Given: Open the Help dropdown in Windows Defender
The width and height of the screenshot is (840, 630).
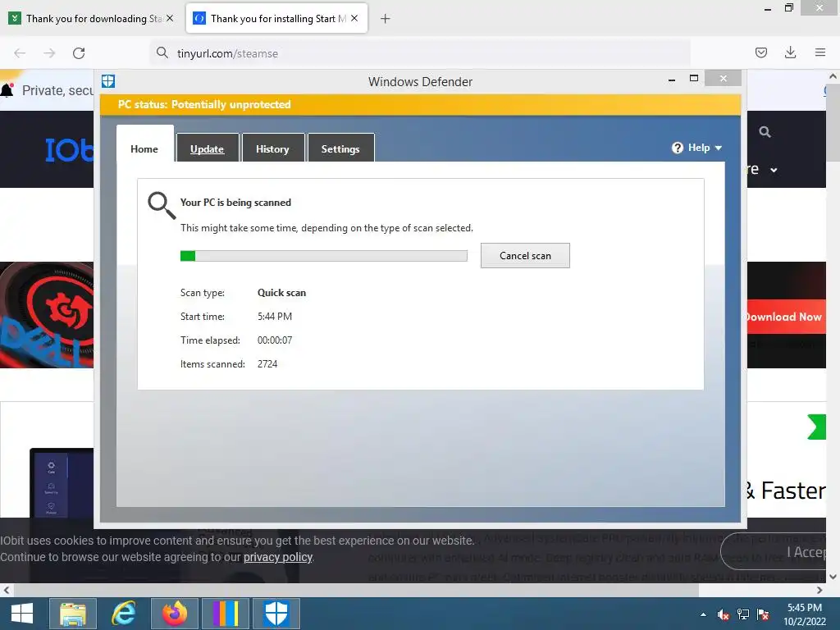Looking at the screenshot, I should [x=697, y=148].
